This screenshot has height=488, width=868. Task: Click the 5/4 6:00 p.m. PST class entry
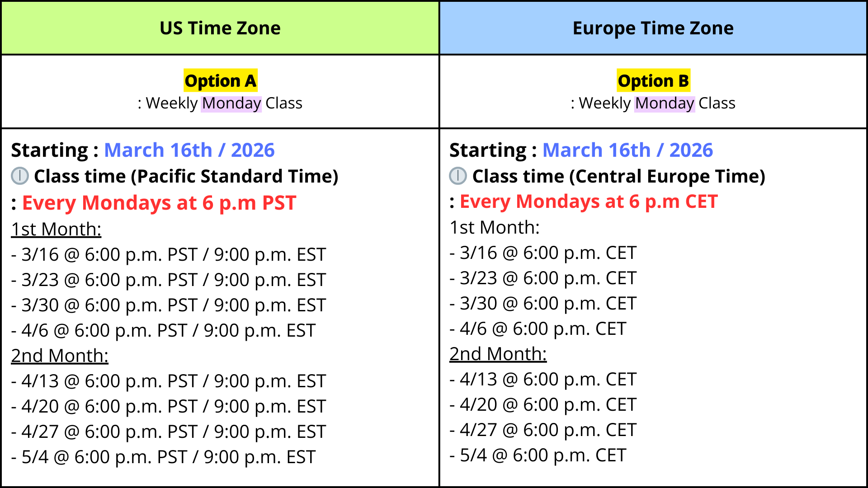click(163, 457)
